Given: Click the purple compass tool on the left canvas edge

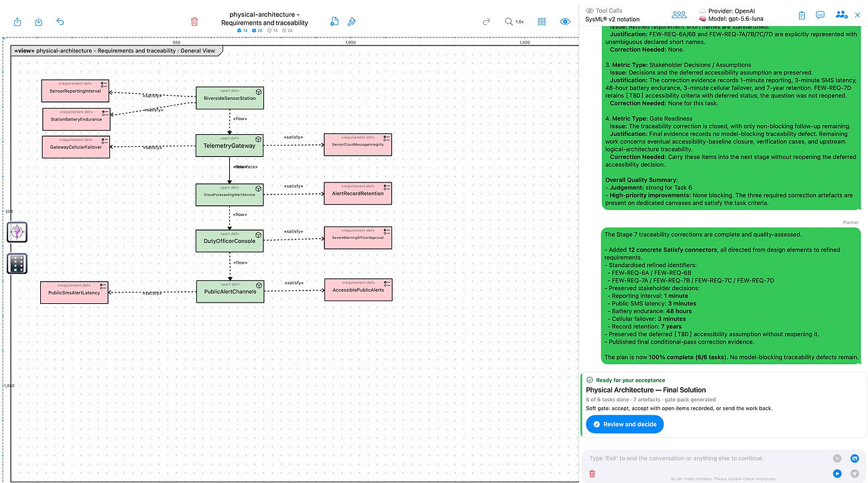Looking at the screenshot, I should [17, 232].
